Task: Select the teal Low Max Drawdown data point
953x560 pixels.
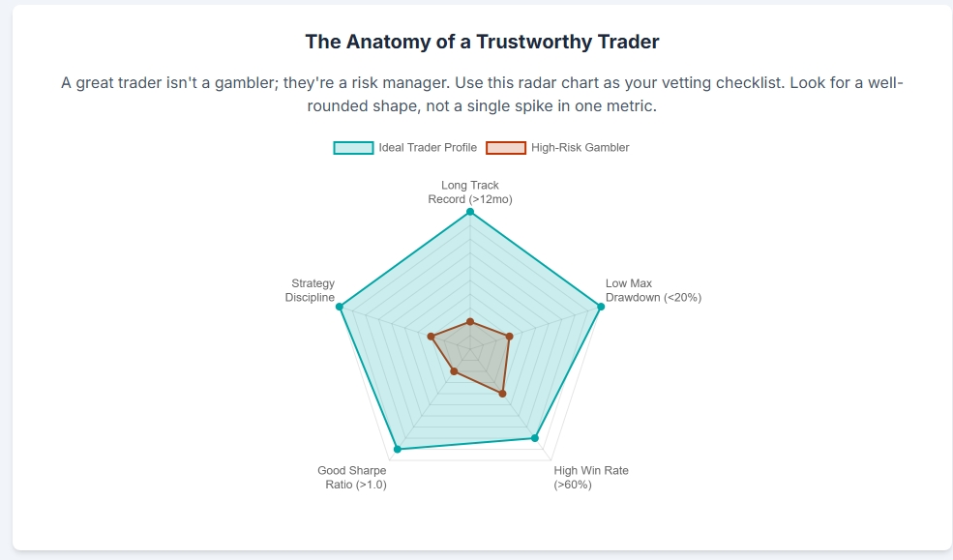Action: (601, 307)
